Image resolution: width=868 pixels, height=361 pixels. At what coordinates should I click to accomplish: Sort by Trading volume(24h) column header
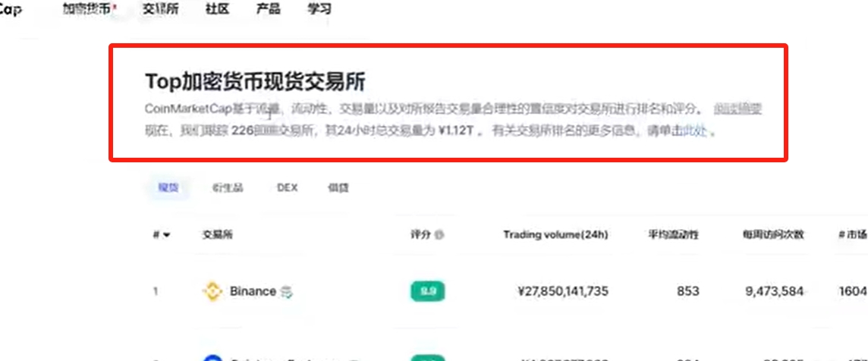point(556,235)
